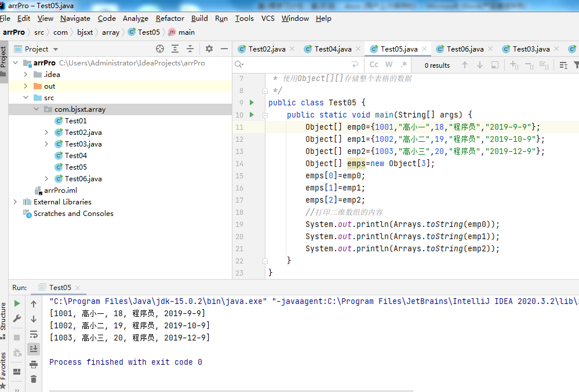Locate current file in Project tree
Screen dimensions: 579x392
(160, 49)
